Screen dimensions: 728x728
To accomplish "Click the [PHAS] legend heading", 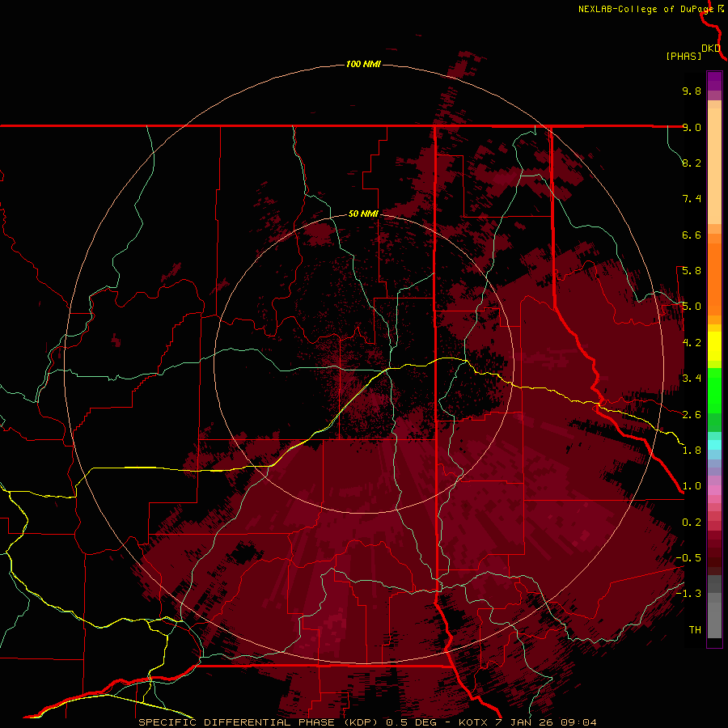I will tap(684, 56).
